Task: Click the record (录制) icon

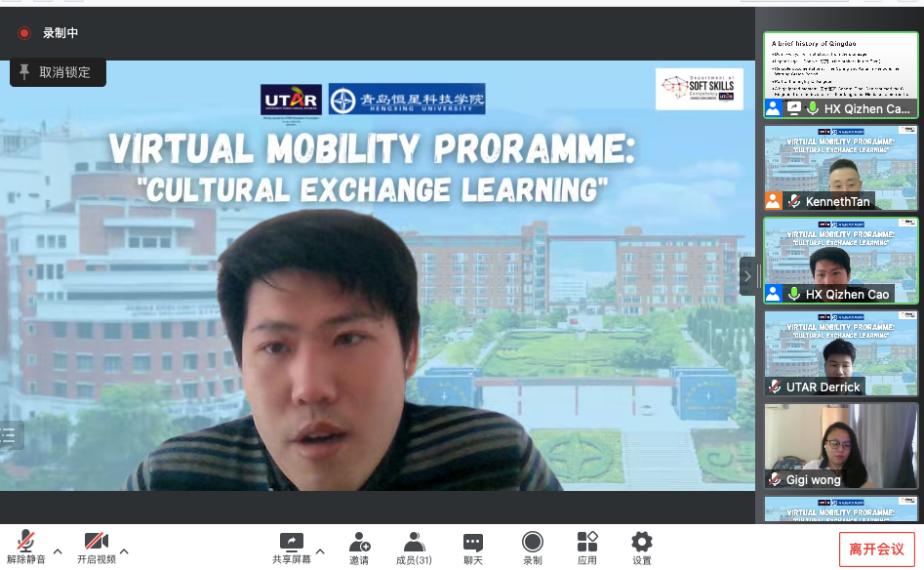Action: pos(532,547)
